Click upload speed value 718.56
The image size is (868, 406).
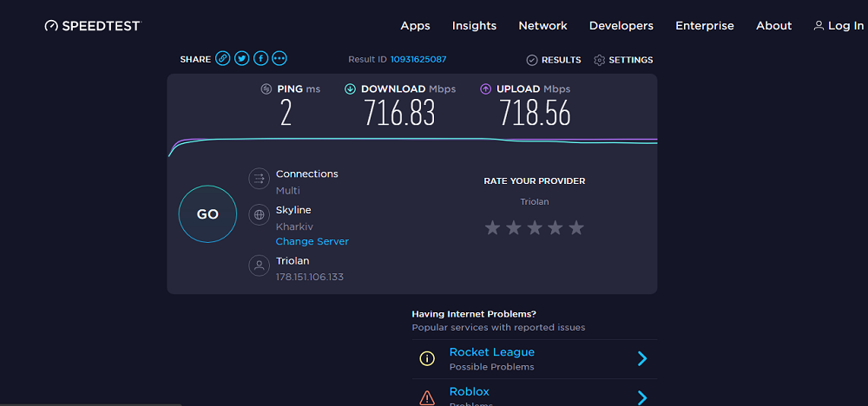535,113
